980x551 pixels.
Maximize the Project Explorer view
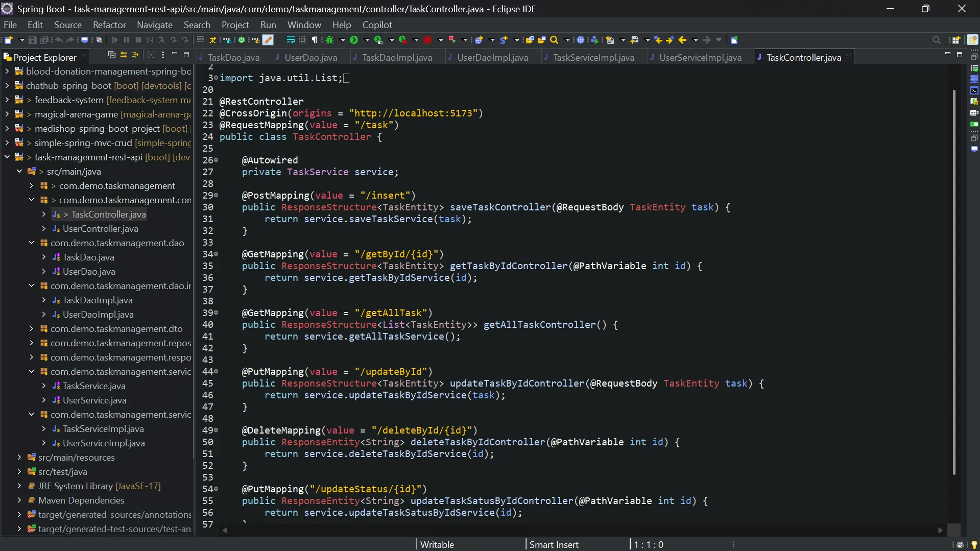tap(186, 55)
